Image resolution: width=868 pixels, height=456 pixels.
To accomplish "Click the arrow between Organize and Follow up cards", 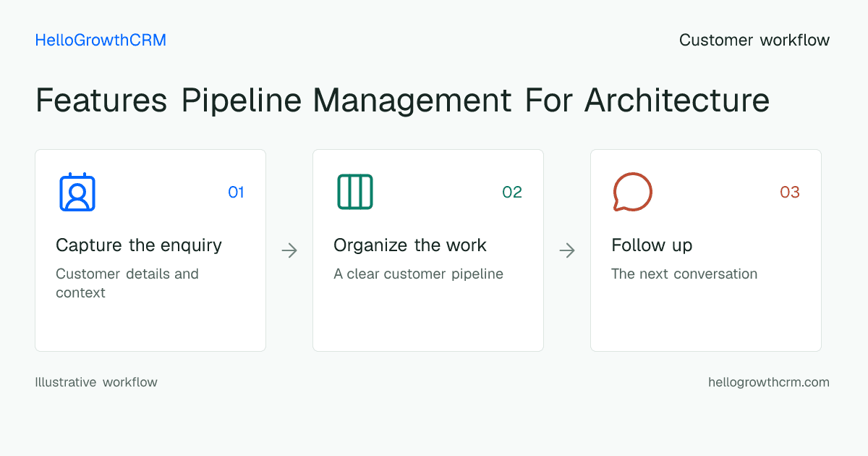I will click(x=567, y=250).
